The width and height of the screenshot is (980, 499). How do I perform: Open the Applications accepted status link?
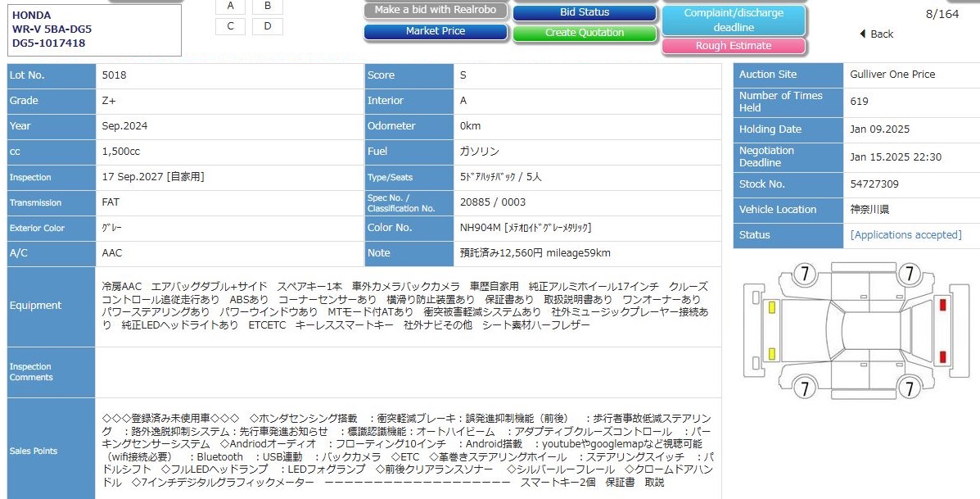click(905, 235)
